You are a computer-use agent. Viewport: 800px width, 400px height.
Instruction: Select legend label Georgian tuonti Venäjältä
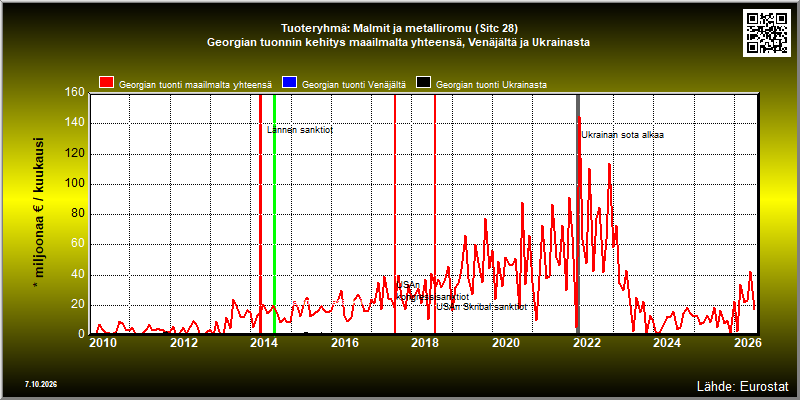coord(354,85)
